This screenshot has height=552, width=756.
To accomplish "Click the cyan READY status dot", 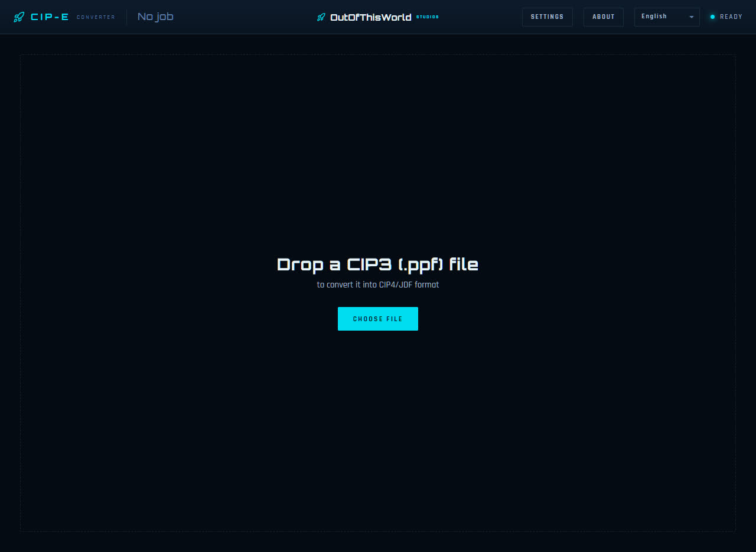I will [712, 17].
